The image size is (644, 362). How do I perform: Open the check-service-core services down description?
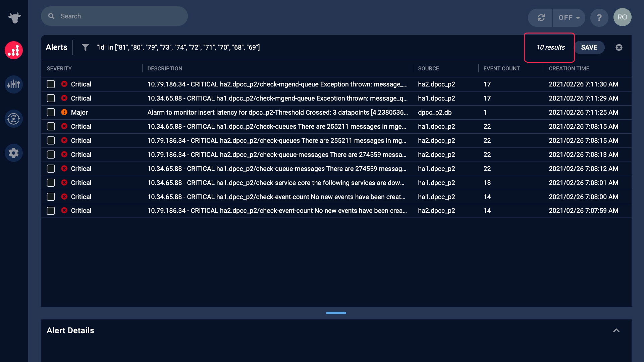point(276,183)
